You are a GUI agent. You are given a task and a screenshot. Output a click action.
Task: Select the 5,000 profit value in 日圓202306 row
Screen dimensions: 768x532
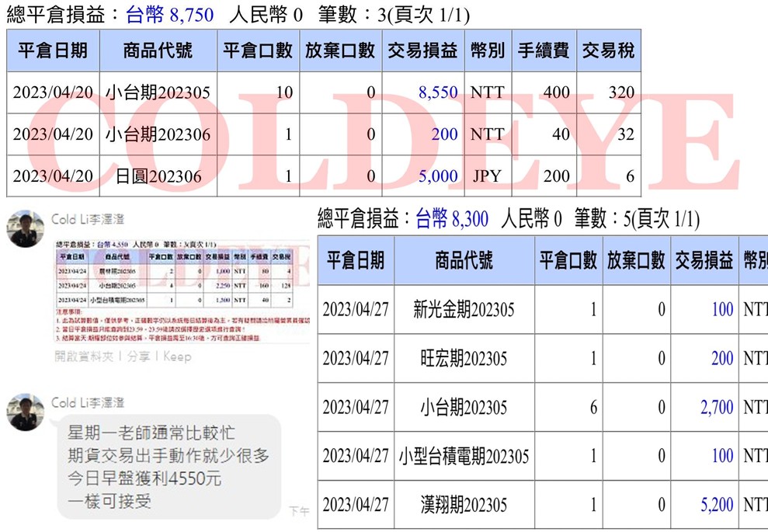(438, 176)
